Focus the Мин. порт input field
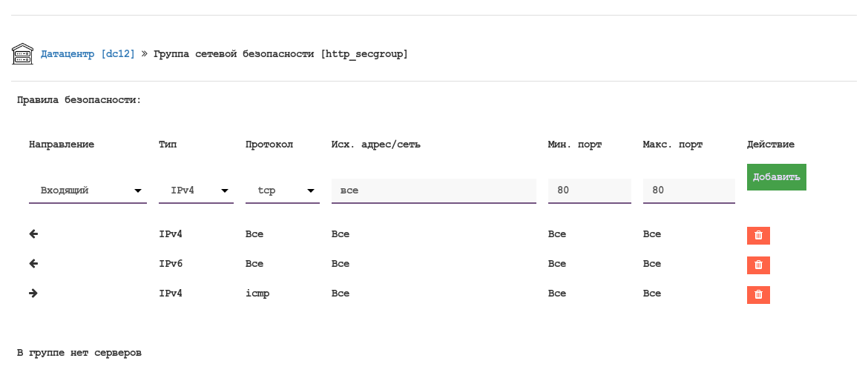Viewport: 868px width, 381px height. click(x=589, y=190)
